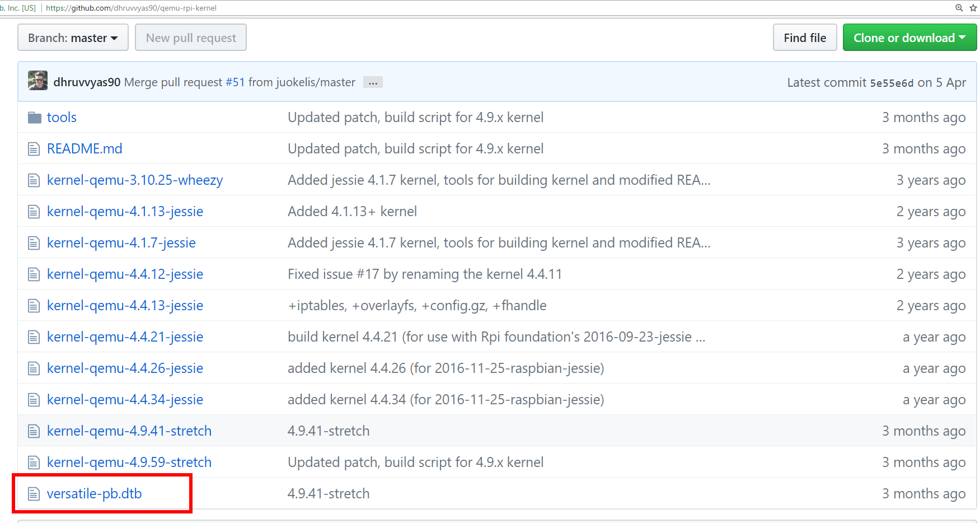Image resolution: width=980 pixels, height=523 pixels.
Task: Click '2 years ago' for kernel-qemu-4.4.13-jessie
Action: (931, 305)
